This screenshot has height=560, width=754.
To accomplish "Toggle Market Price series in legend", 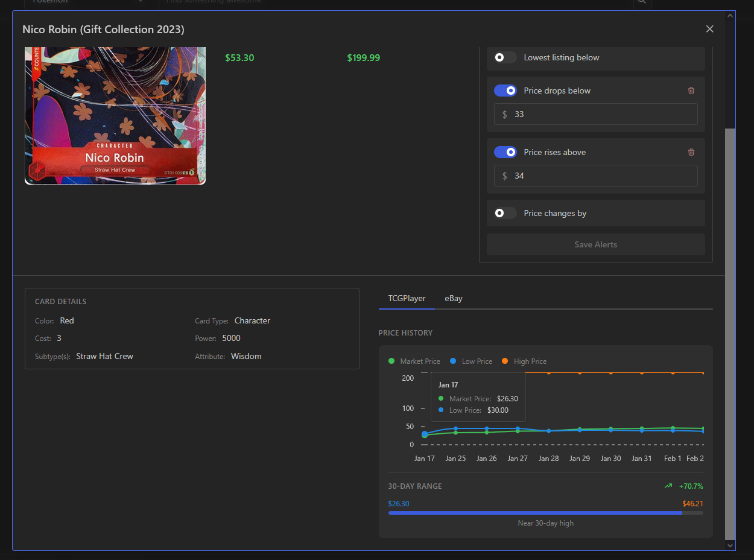I will click(x=414, y=361).
